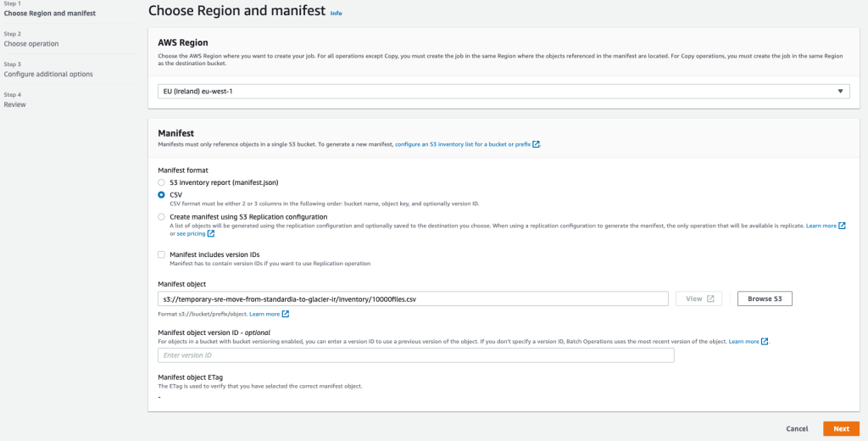The width and height of the screenshot is (868, 441).
Task: Click the Enter version ID field
Action: tap(415, 355)
